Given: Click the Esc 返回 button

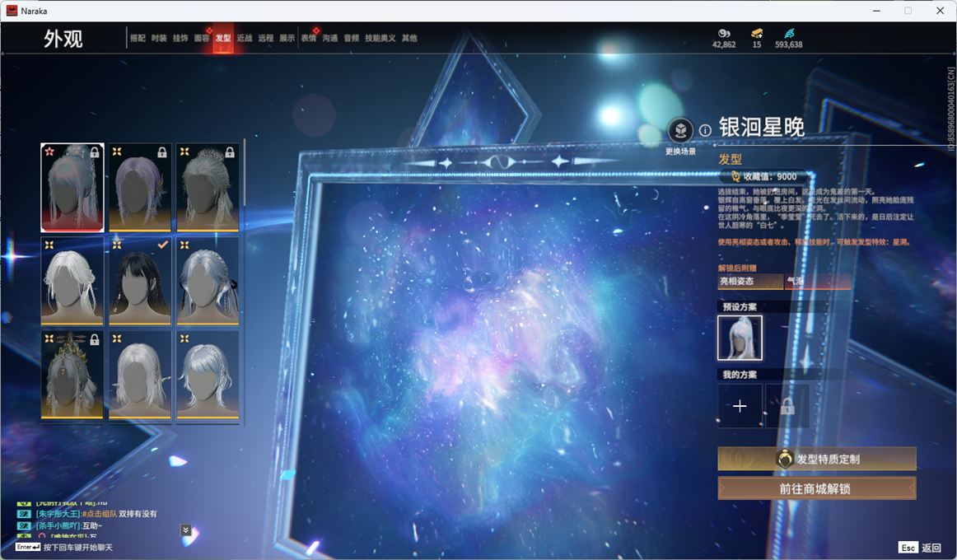Looking at the screenshot, I should click(920, 548).
